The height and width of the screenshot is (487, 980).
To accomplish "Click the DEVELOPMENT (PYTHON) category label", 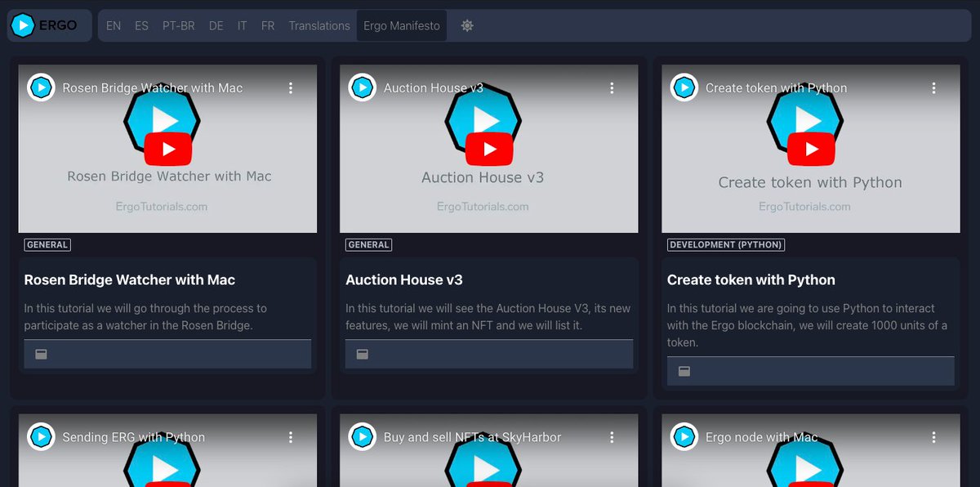I will pos(725,244).
